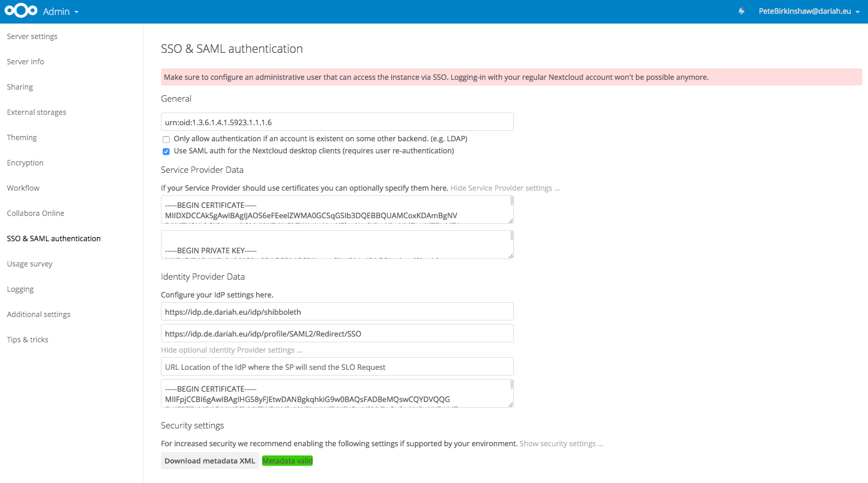The width and height of the screenshot is (868, 483).
Task: Edit the urn:oid UID attribute field
Action: coord(337,122)
